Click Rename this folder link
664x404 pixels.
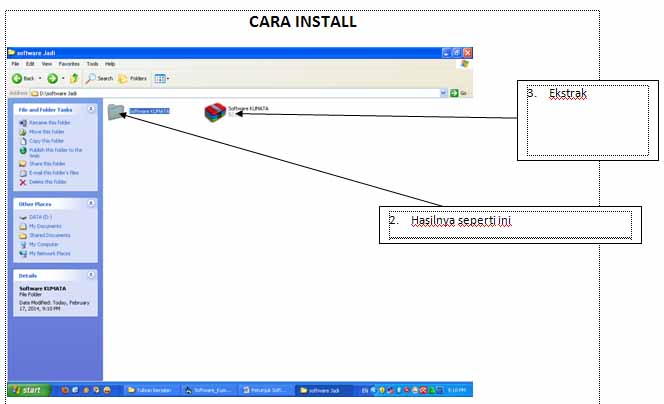coord(50,123)
